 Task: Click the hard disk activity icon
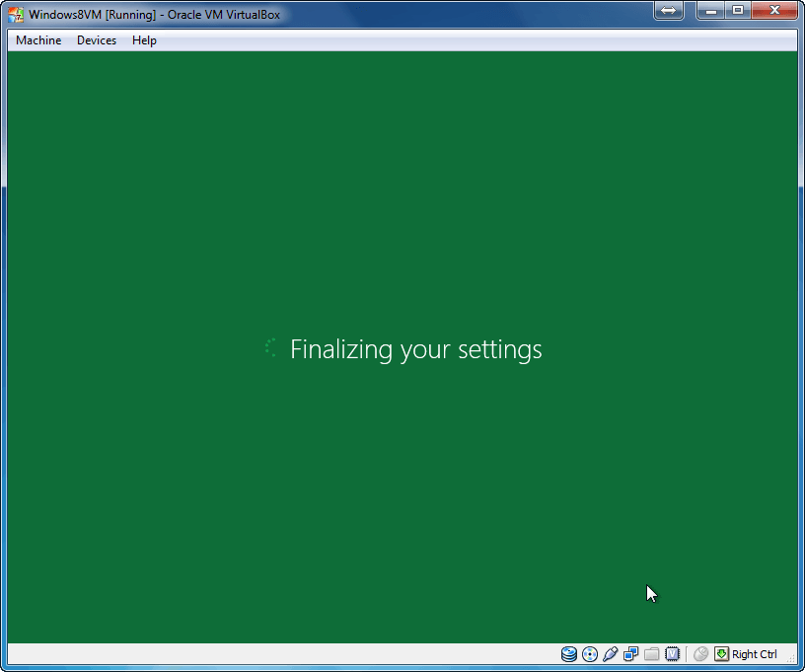569,654
